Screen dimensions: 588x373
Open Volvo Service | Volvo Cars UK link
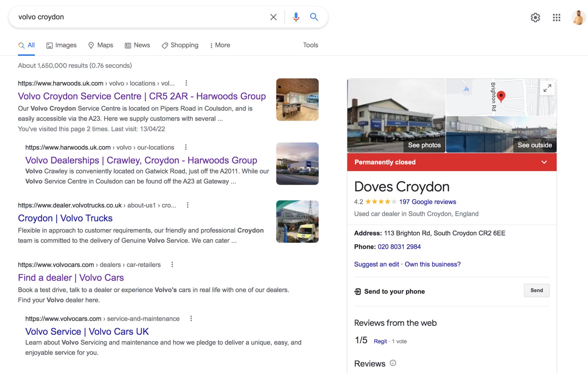[x=87, y=332]
